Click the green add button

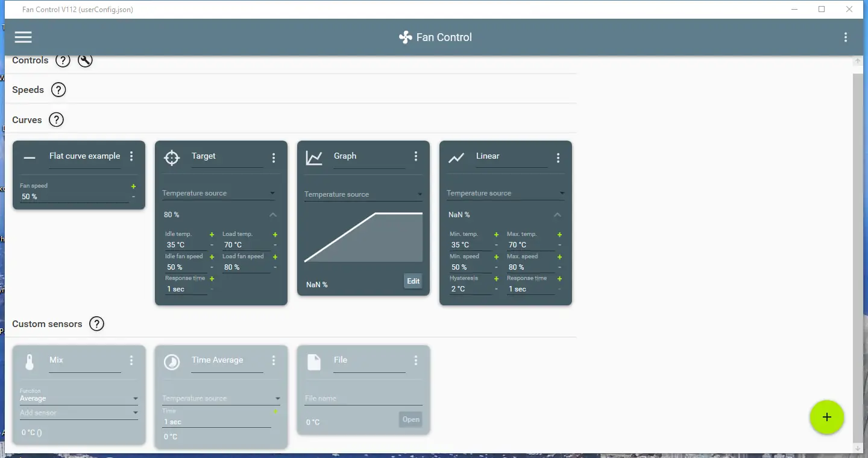tap(827, 417)
